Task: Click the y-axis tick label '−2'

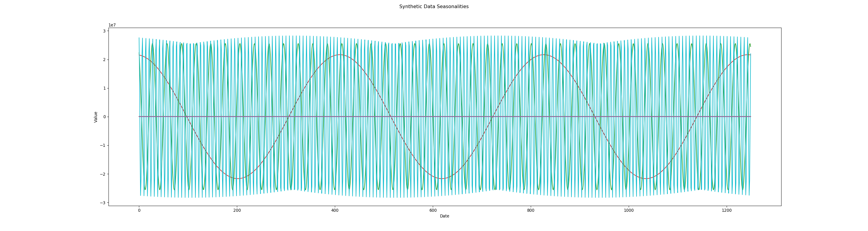Action: click(x=103, y=174)
